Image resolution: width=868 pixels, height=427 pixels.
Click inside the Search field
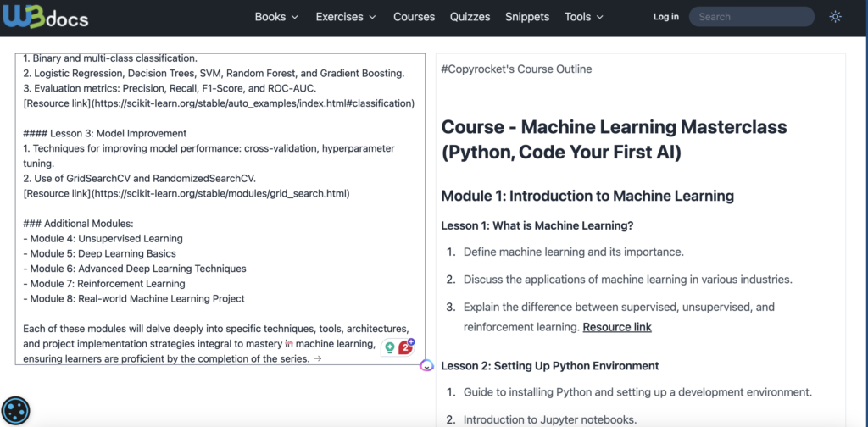coord(751,17)
